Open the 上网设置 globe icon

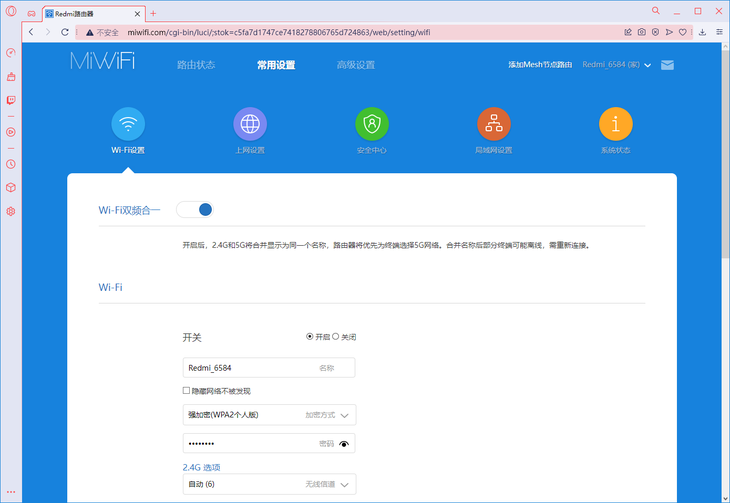[250, 124]
